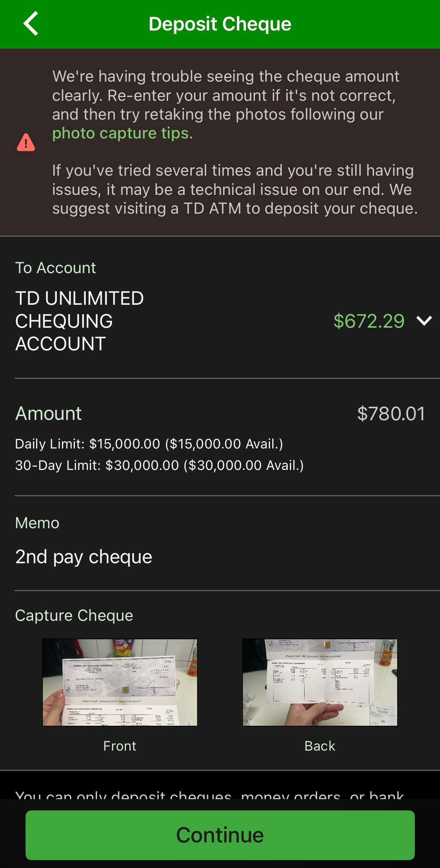Tap the back arrow icon

(31, 23)
